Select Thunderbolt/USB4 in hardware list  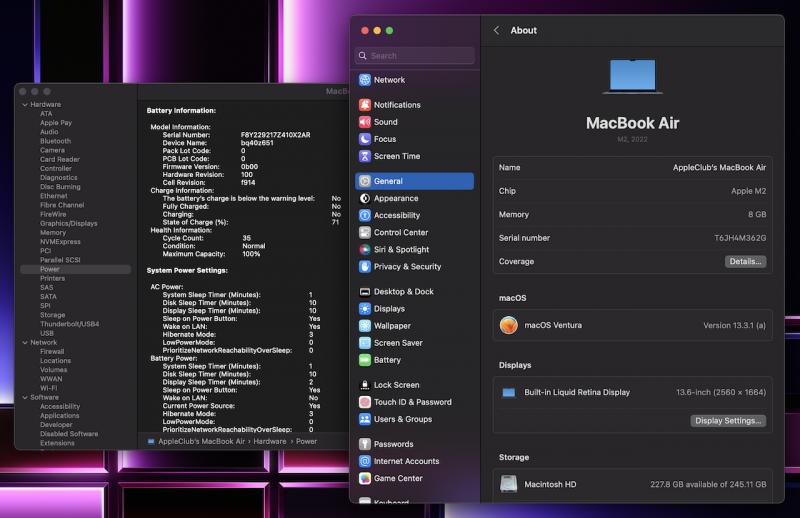point(69,324)
